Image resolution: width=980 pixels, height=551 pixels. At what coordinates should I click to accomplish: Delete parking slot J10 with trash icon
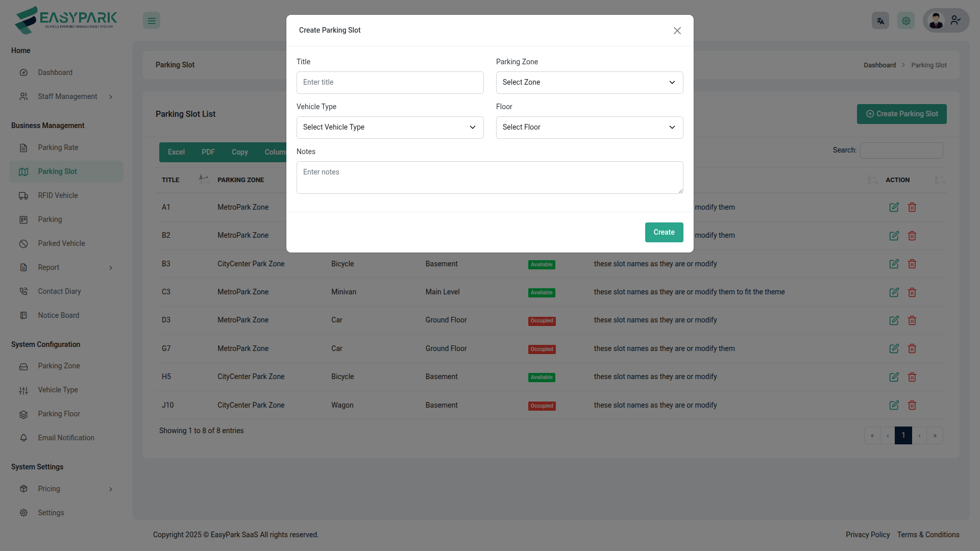tap(912, 405)
